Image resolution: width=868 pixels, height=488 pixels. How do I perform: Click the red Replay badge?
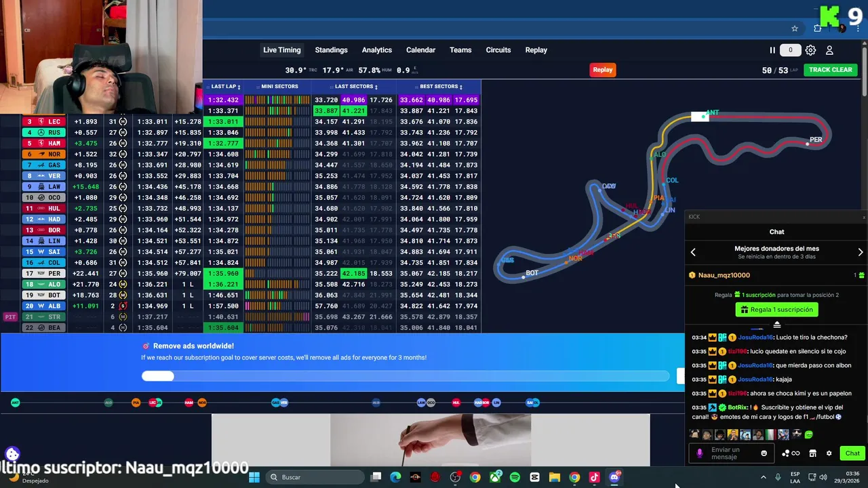point(602,70)
